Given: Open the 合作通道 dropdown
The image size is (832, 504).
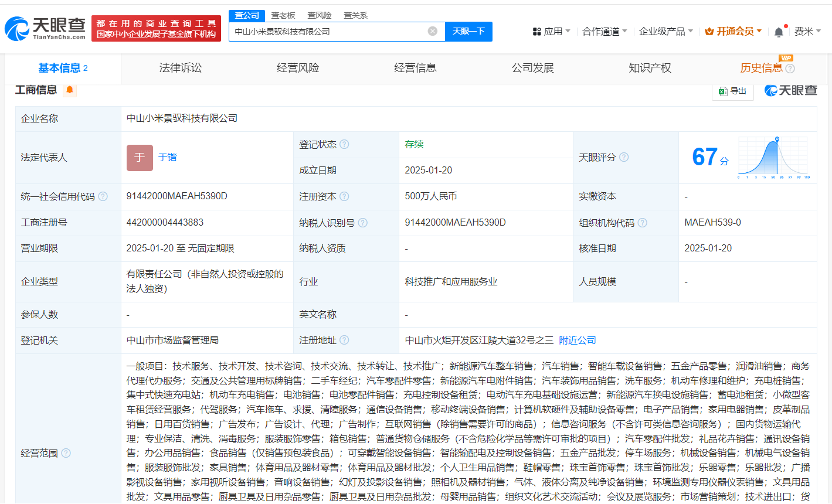Looking at the screenshot, I should tap(599, 31).
